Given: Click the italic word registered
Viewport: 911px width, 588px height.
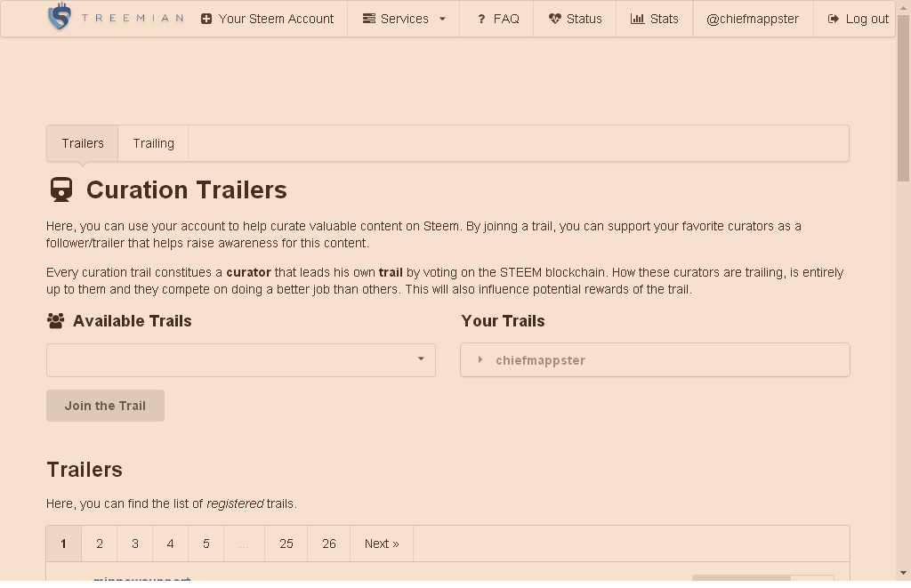Looking at the screenshot, I should click(235, 503).
